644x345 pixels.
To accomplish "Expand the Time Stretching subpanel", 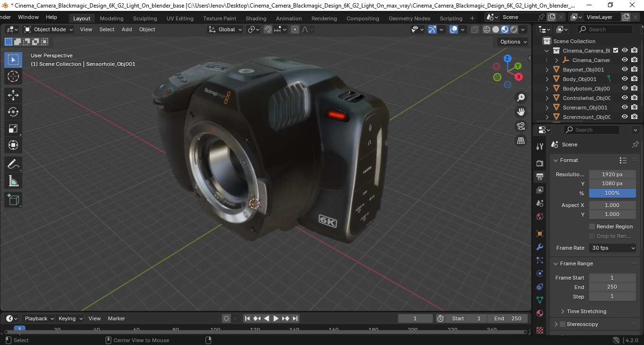I will tap(586, 311).
